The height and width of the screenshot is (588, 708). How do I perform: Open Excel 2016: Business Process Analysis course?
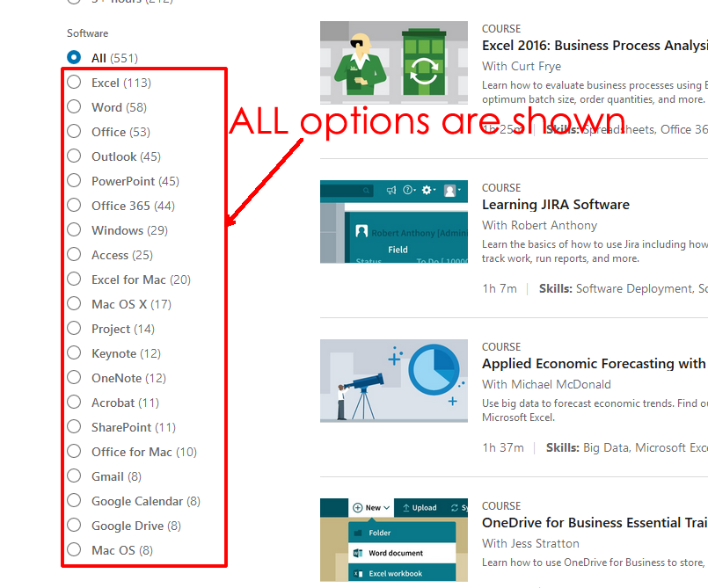pos(595,46)
